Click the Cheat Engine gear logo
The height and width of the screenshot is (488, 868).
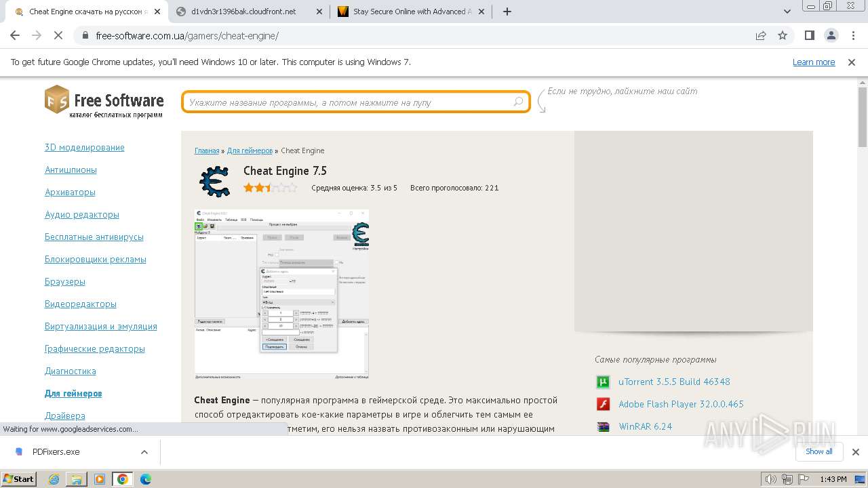pos(214,182)
